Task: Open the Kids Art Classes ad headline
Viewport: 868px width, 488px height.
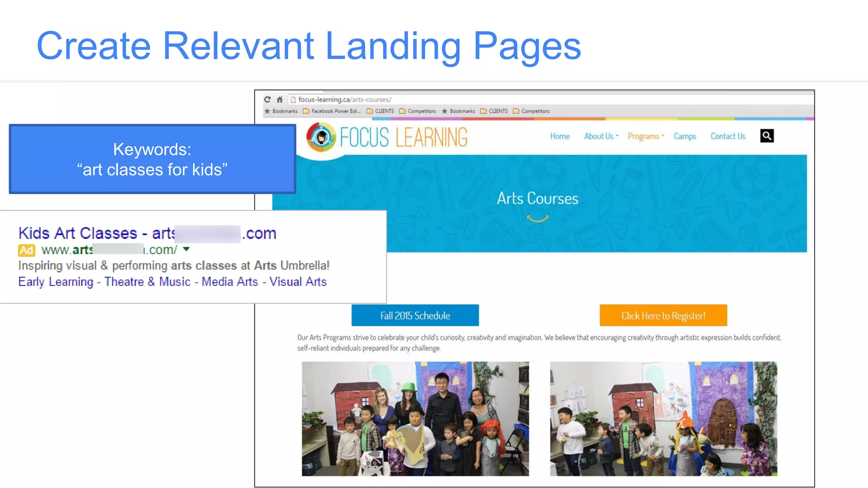Action: coord(147,233)
